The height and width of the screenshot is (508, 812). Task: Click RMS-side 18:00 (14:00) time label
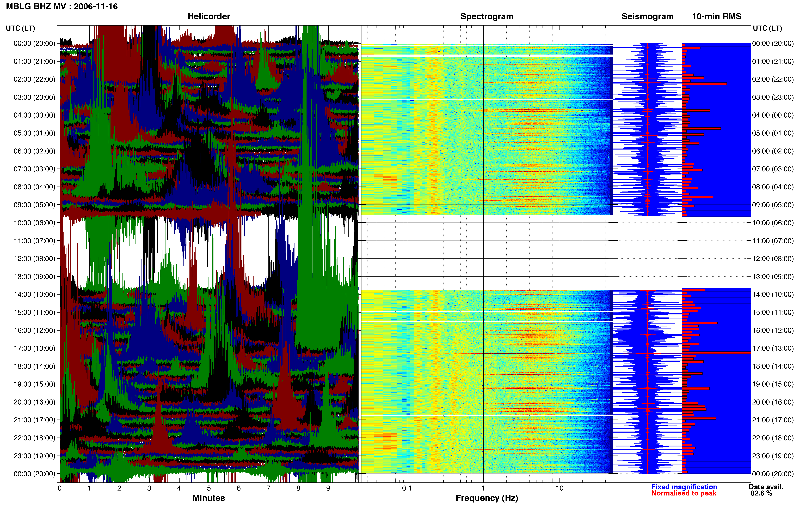coord(773,366)
